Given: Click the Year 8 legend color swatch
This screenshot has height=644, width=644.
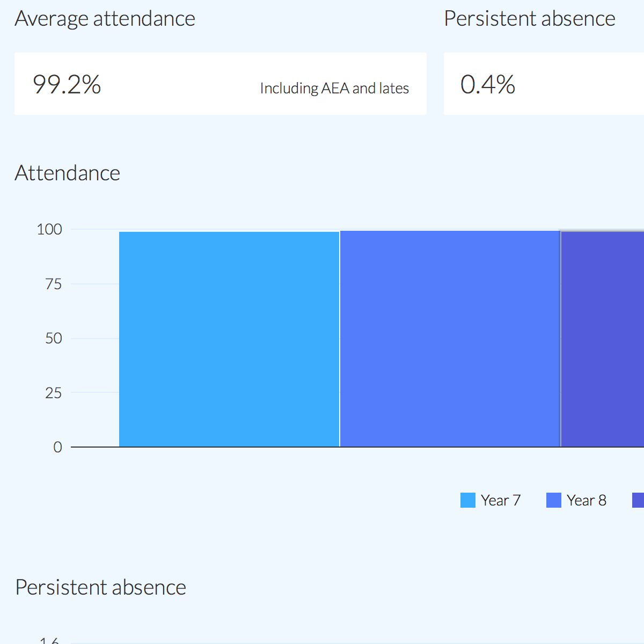Looking at the screenshot, I should pos(553,500).
